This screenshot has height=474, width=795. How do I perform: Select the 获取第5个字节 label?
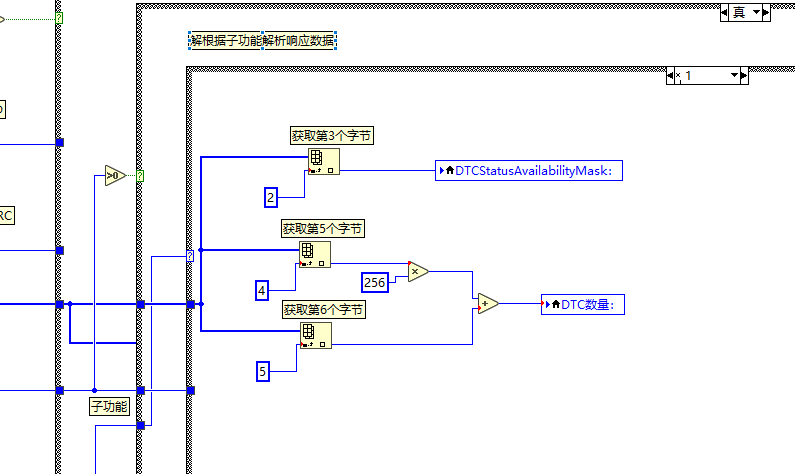coord(323,229)
